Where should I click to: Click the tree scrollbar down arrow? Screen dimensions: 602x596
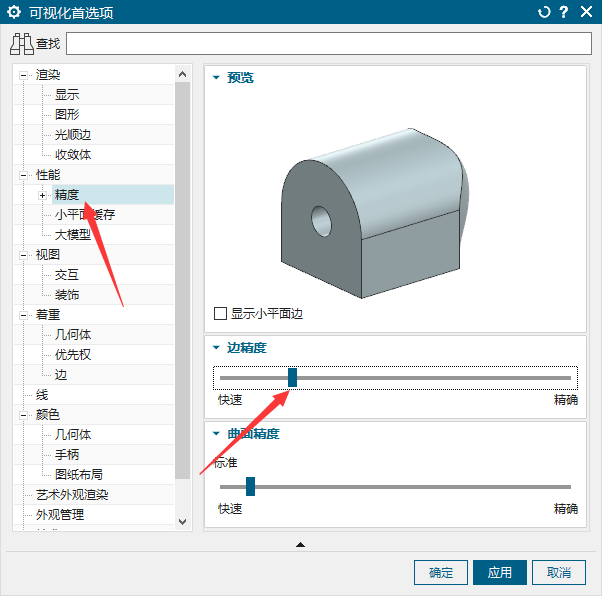182,521
